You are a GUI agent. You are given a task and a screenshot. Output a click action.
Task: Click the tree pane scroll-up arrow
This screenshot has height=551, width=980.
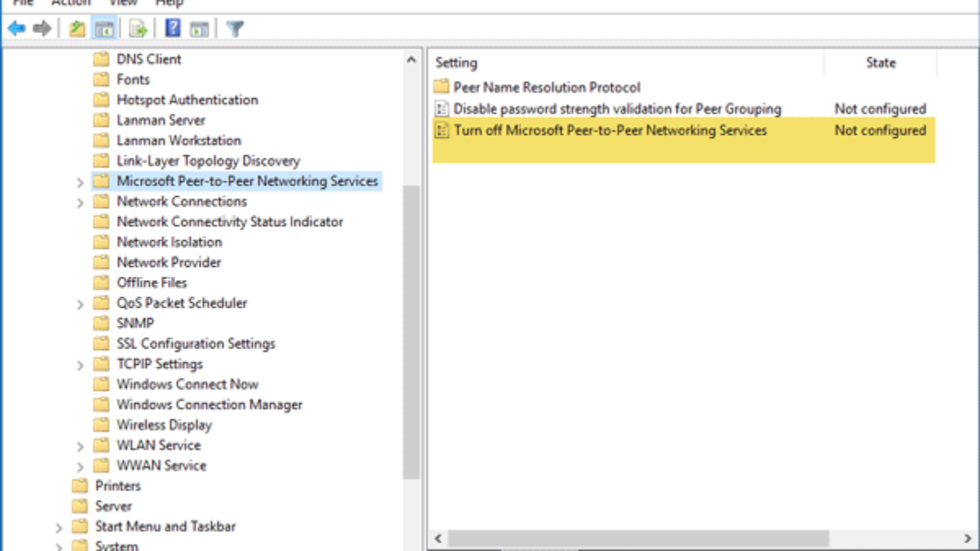(x=412, y=60)
